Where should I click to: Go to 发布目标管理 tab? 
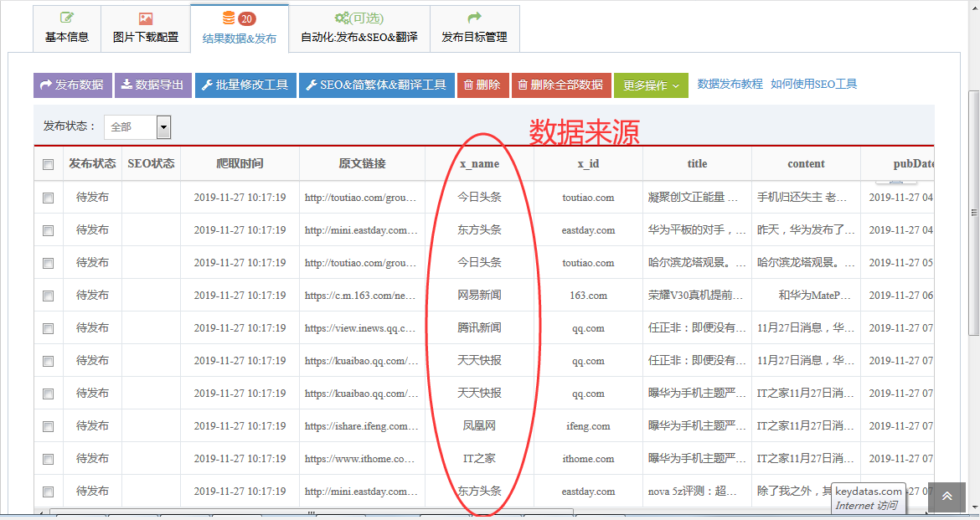(474, 28)
